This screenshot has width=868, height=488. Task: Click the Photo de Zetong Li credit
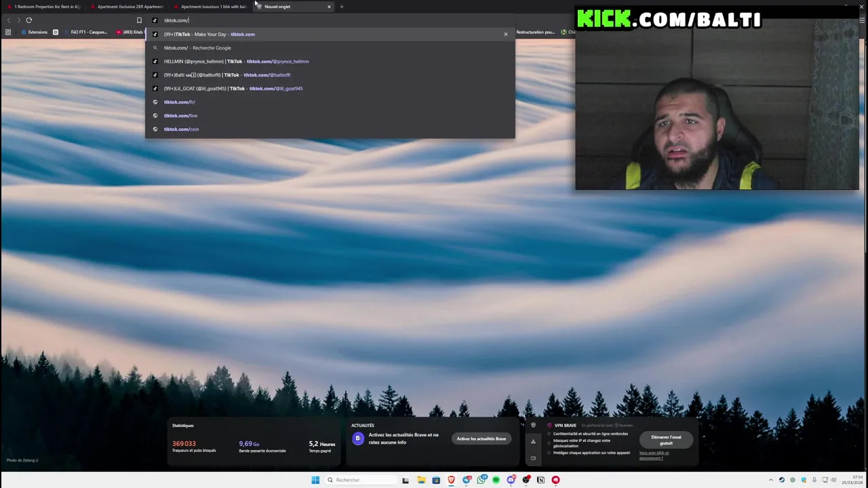(x=22, y=460)
